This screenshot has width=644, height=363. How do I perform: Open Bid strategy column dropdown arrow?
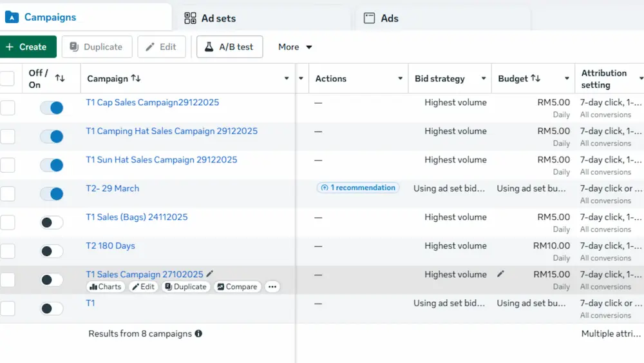[x=484, y=78]
